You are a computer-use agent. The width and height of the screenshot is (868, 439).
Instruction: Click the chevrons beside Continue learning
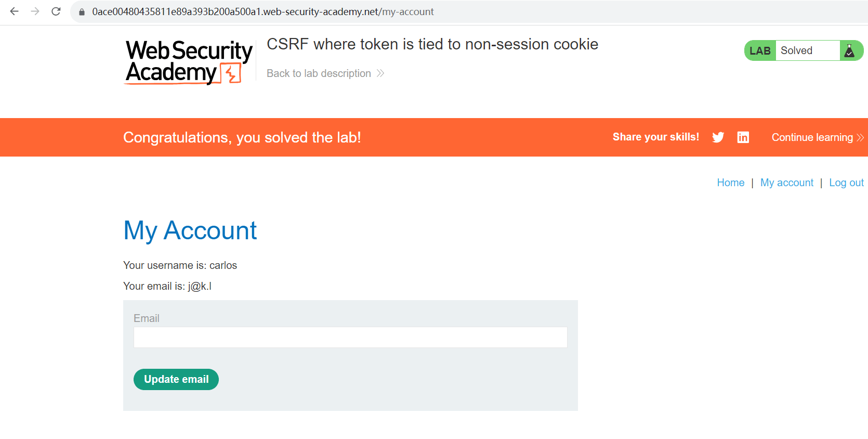(x=860, y=137)
